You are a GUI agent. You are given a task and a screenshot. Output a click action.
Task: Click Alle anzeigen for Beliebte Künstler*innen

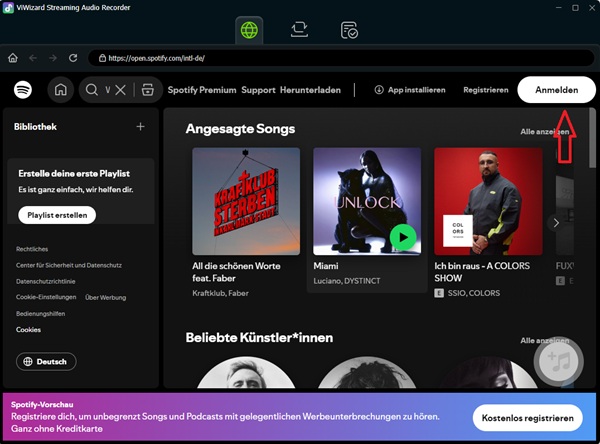[x=545, y=340]
